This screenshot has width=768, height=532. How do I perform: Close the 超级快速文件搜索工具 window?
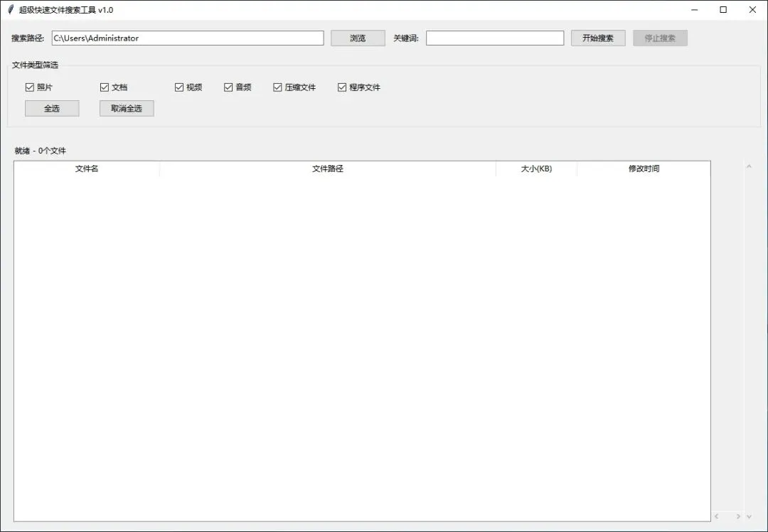tap(752, 10)
